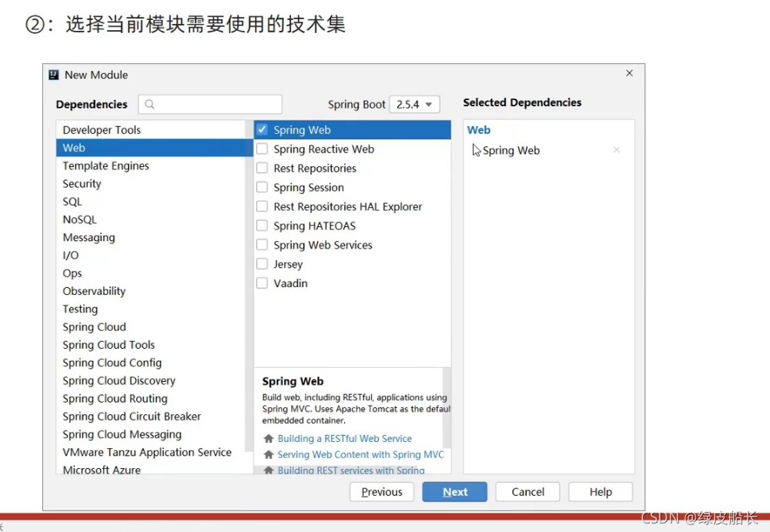Choose Spring Cloud Config category
The image size is (770, 532).
(151, 363)
